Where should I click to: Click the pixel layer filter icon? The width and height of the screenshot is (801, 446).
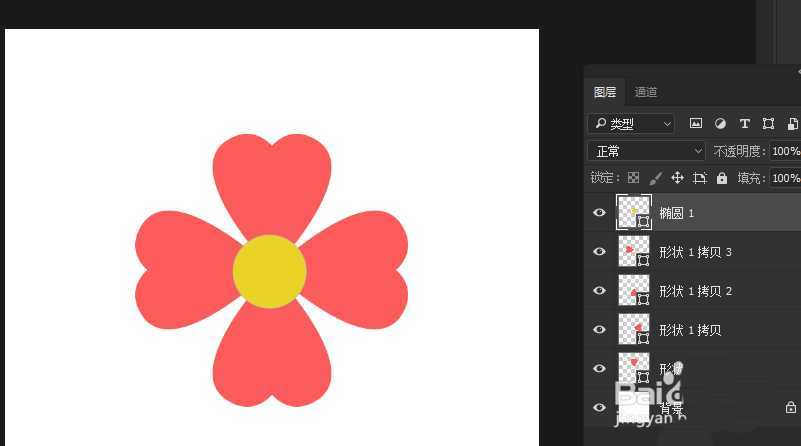tap(696, 124)
